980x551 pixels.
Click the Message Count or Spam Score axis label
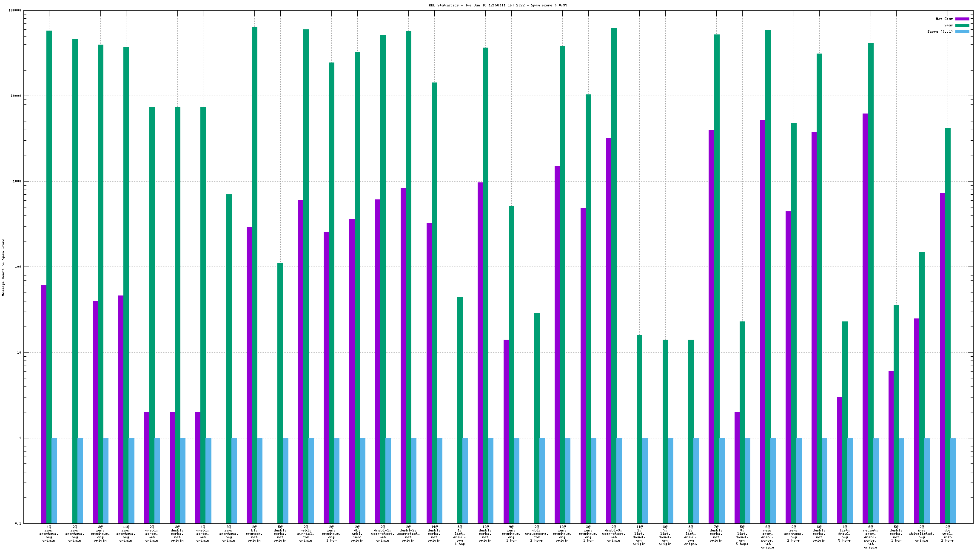pos(3,267)
